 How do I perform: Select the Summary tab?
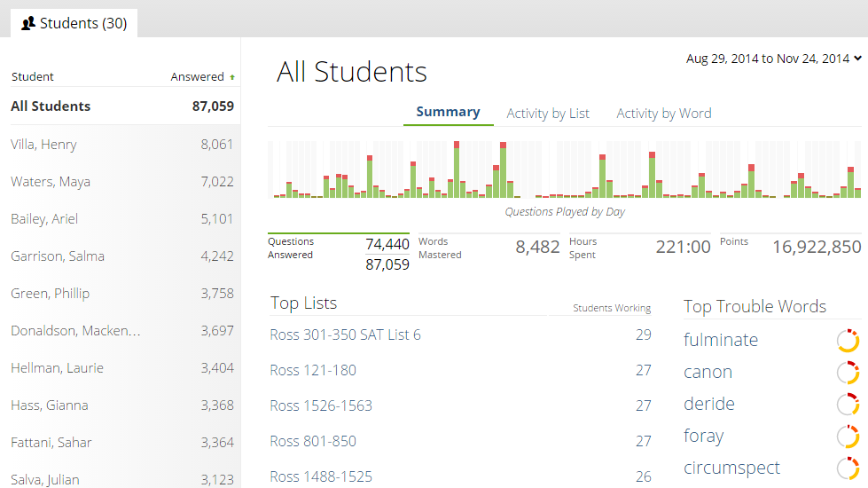448,112
